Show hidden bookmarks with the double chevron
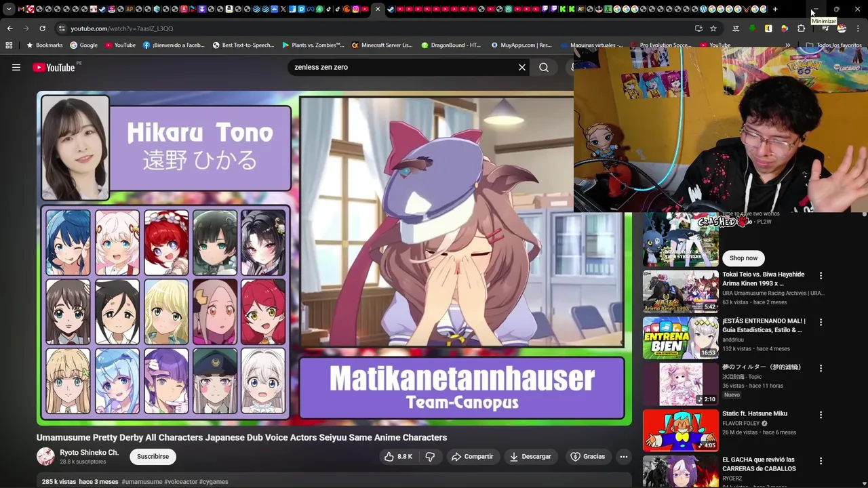The image size is (868, 488). pyautogui.click(x=787, y=45)
